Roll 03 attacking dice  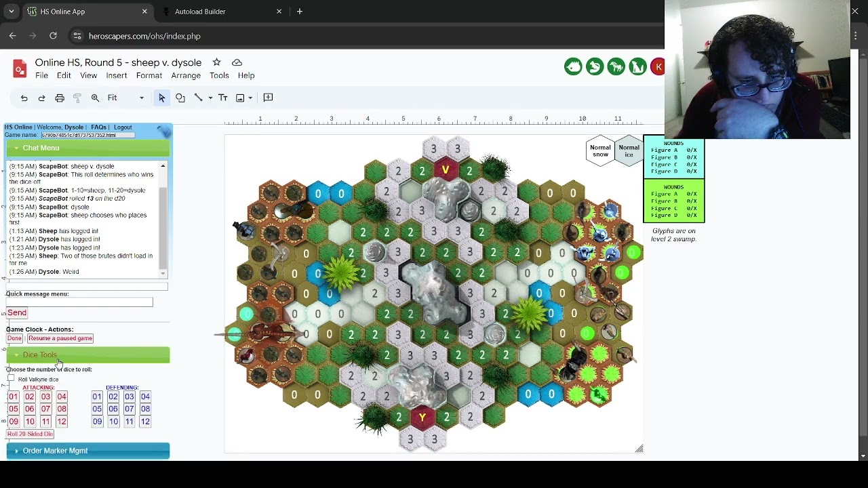click(x=45, y=396)
